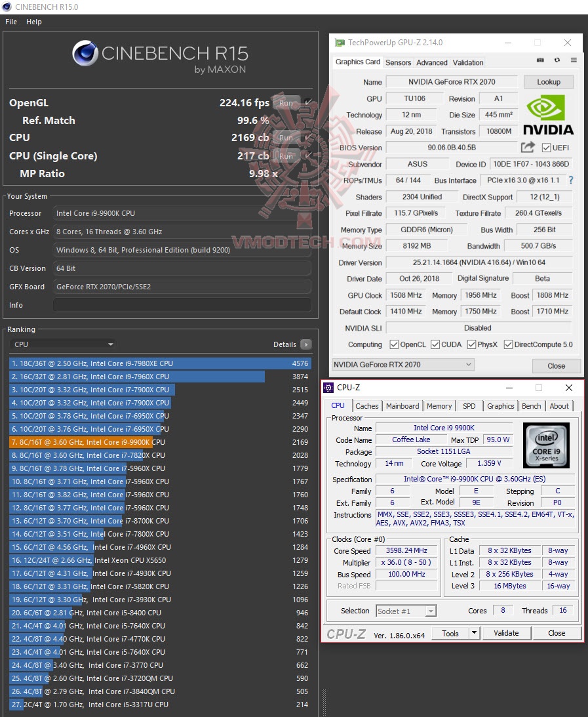
Task: Click the Bus Interface question mark icon
Action: [571, 180]
